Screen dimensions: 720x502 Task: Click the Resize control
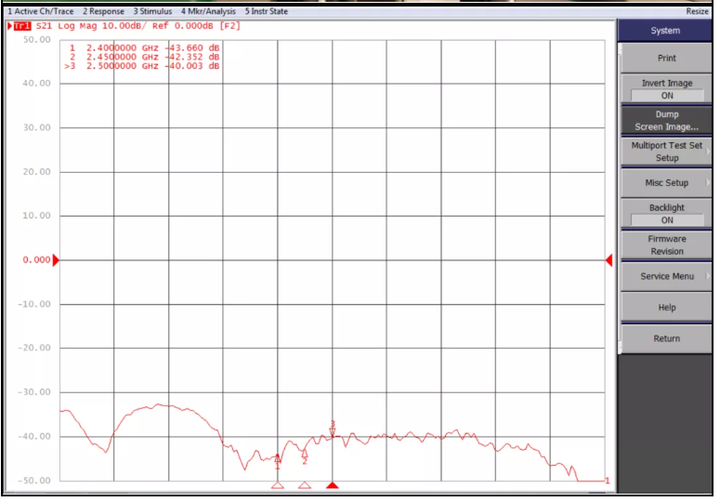click(x=697, y=11)
